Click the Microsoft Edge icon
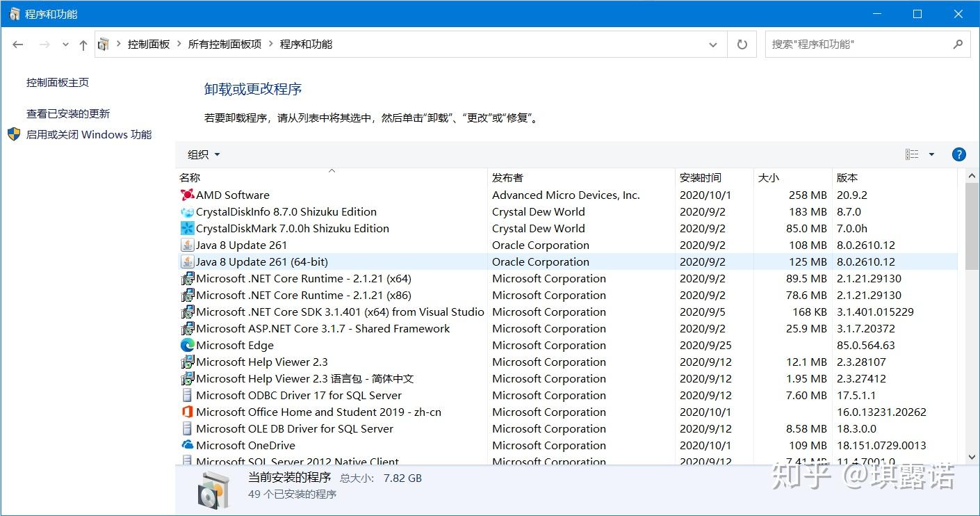 tap(187, 346)
